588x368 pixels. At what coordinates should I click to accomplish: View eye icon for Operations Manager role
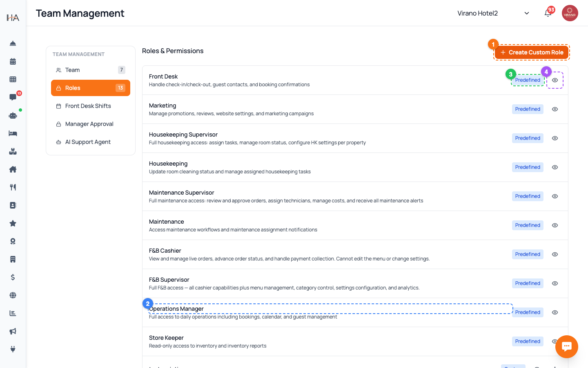pos(555,312)
